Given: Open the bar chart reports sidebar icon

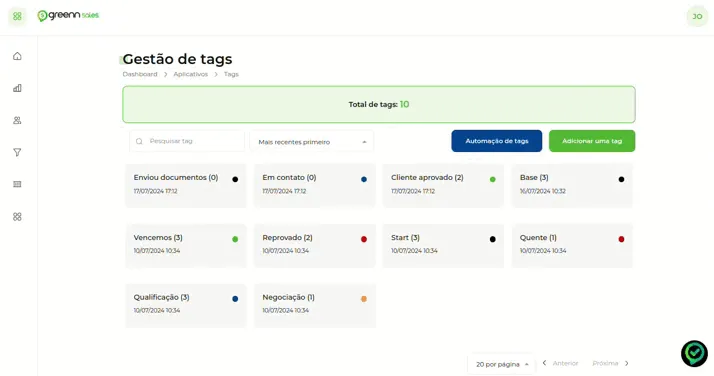Looking at the screenshot, I should pyautogui.click(x=17, y=88).
